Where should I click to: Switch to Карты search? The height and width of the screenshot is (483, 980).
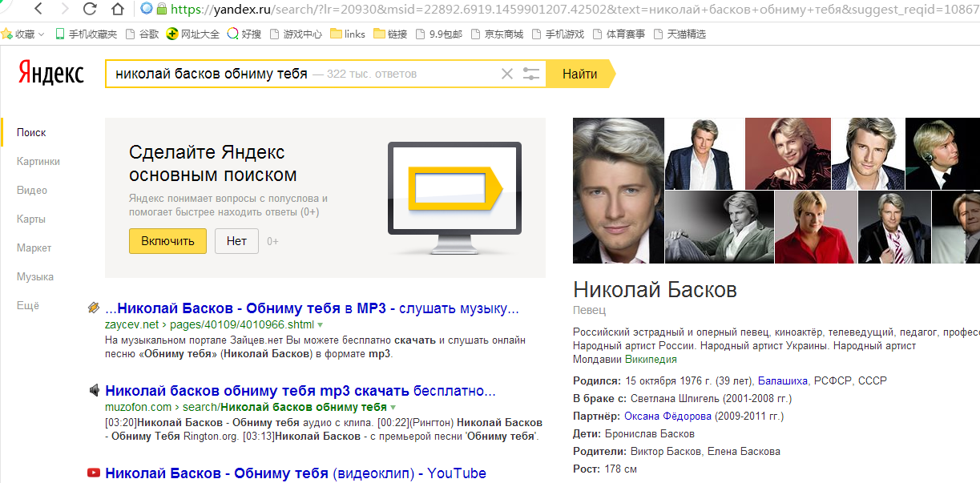pyautogui.click(x=30, y=219)
